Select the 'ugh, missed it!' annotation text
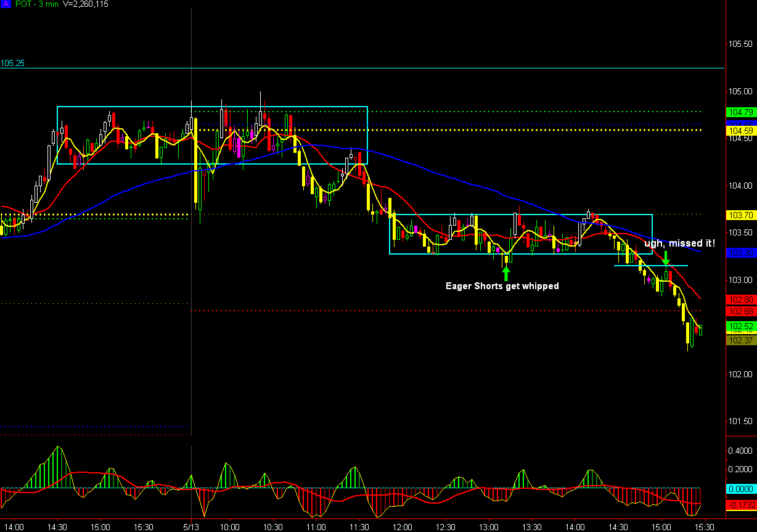 [680, 244]
